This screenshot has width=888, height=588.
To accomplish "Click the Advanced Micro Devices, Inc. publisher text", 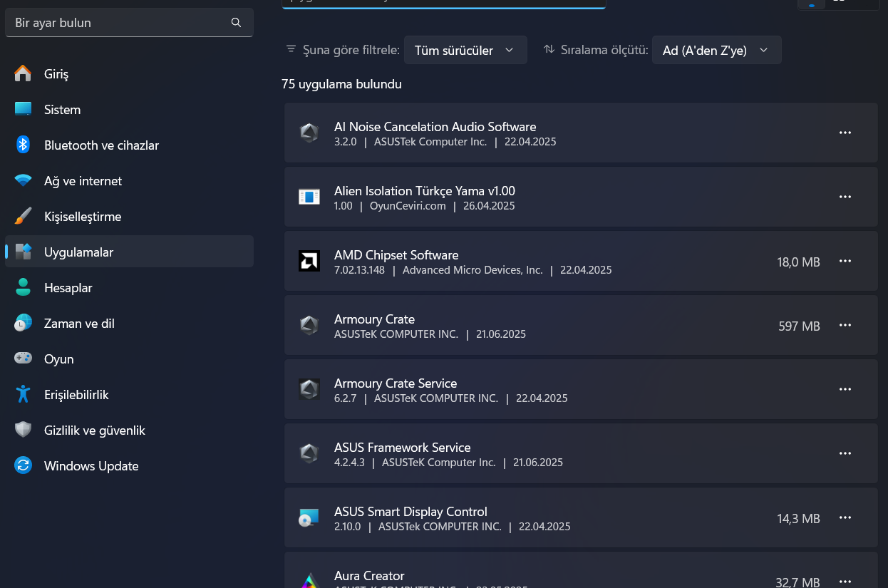I will click(473, 270).
